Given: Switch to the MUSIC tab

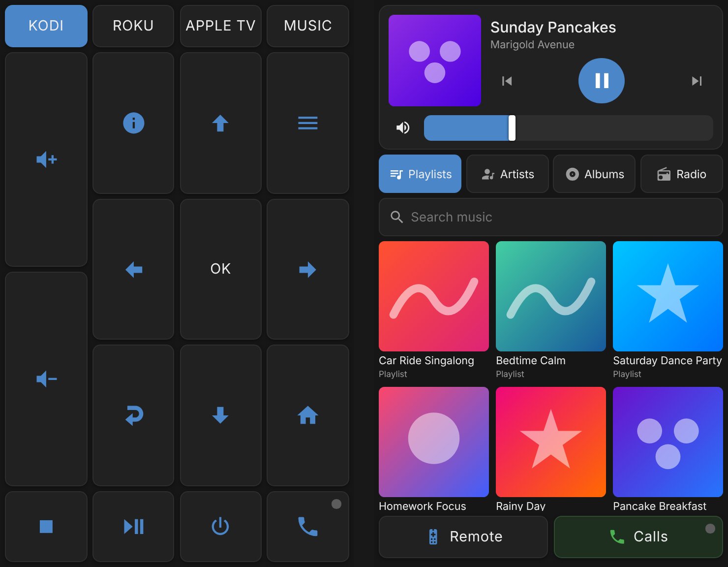Looking at the screenshot, I should click(308, 26).
